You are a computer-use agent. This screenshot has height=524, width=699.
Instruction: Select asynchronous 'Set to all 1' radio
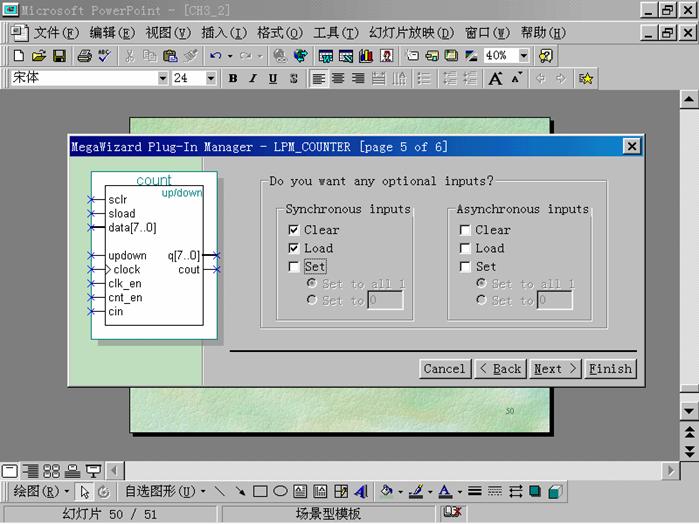tap(481, 283)
